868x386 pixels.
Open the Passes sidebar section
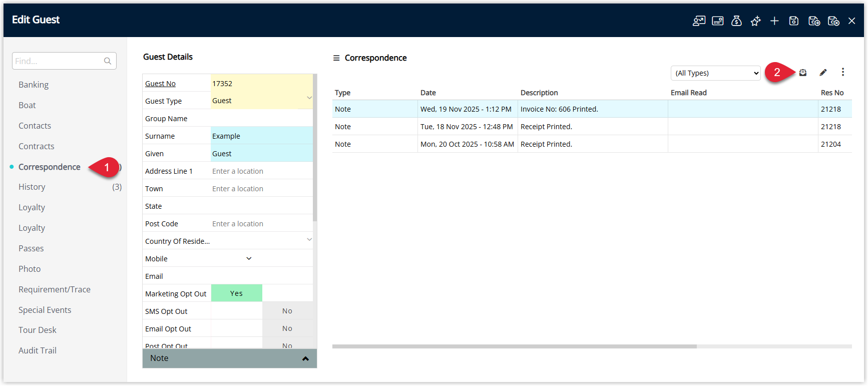31,248
